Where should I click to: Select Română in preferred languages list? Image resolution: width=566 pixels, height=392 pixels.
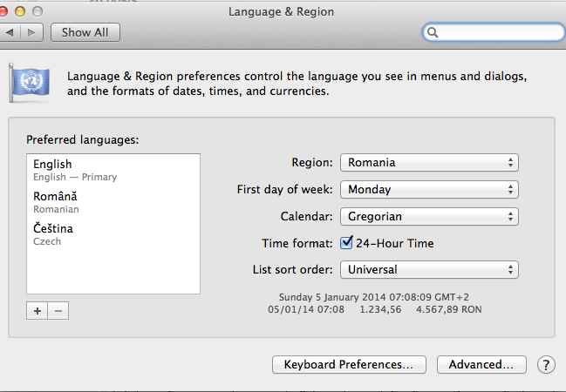(113, 202)
